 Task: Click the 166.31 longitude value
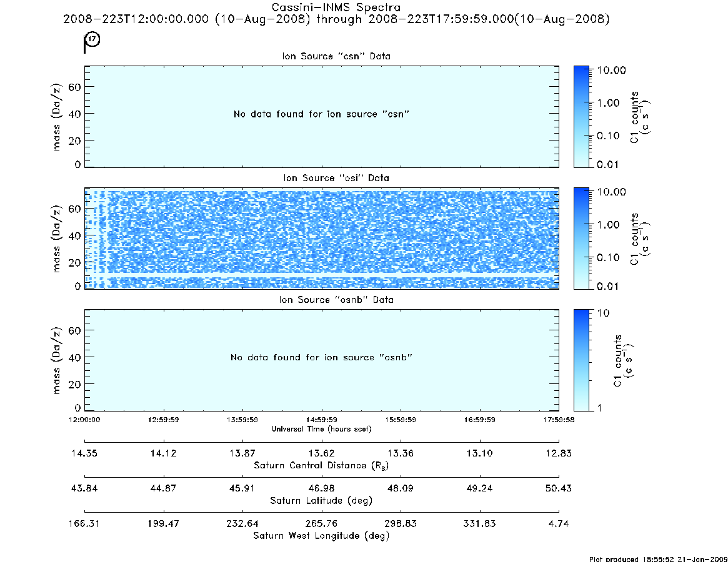pyautogui.click(x=84, y=523)
